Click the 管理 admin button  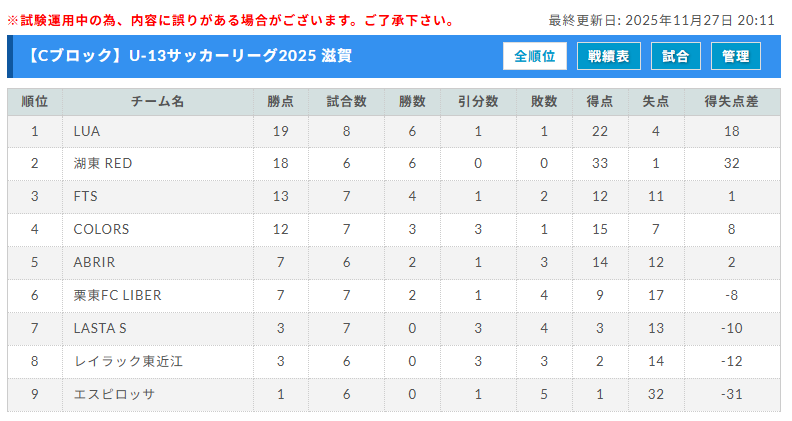[735, 56]
